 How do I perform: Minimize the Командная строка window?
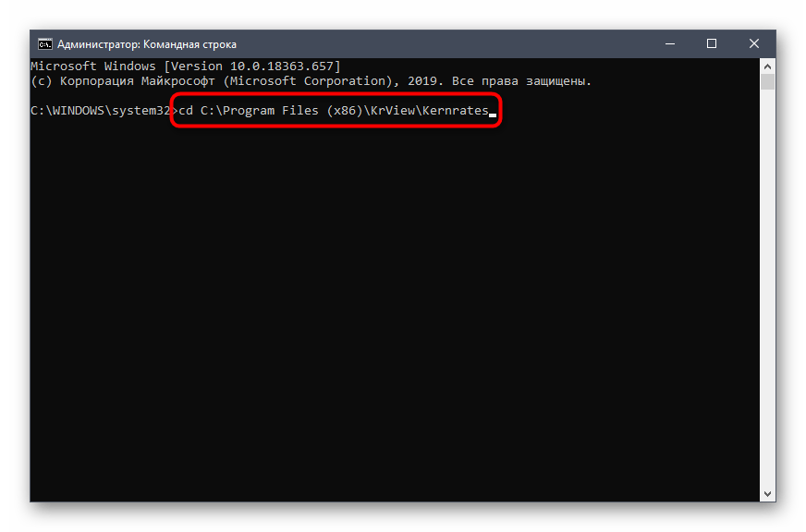point(669,43)
